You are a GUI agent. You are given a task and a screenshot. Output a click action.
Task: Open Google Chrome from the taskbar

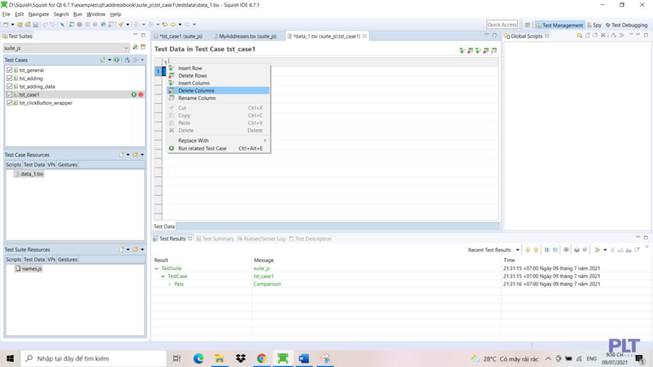(262, 358)
